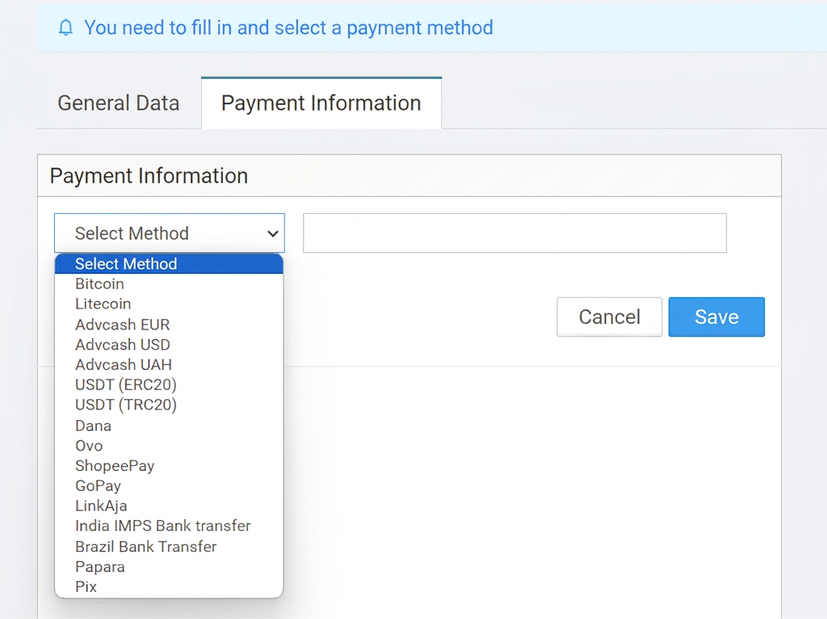Pick USDT (ERC20) payment method
The height and width of the screenshot is (619, 827).
(x=169, y=385)
